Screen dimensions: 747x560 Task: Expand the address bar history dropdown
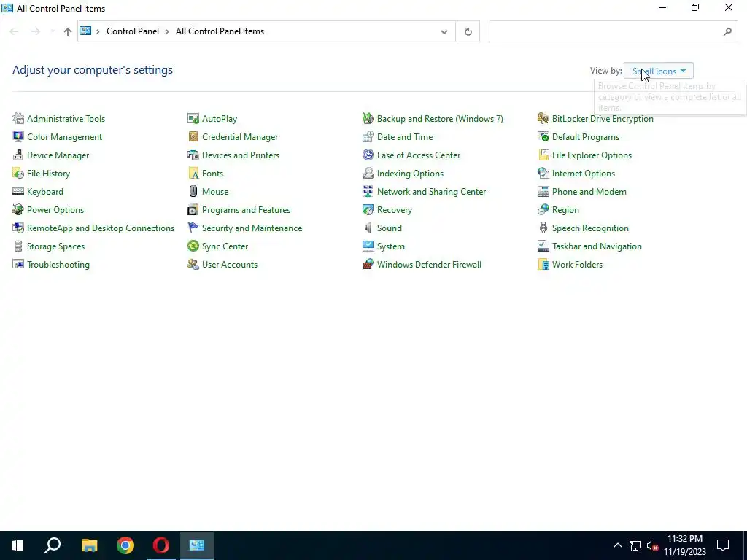coord(444,31)
